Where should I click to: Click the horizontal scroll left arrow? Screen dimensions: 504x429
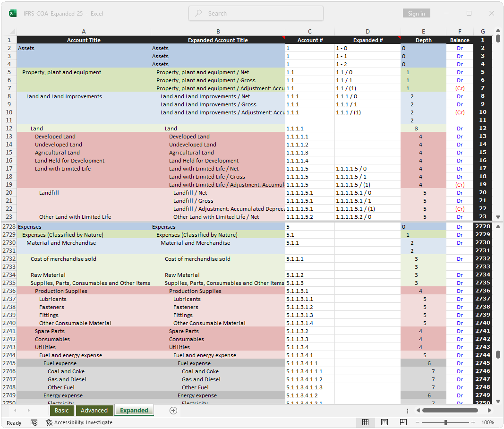(418, 411)
